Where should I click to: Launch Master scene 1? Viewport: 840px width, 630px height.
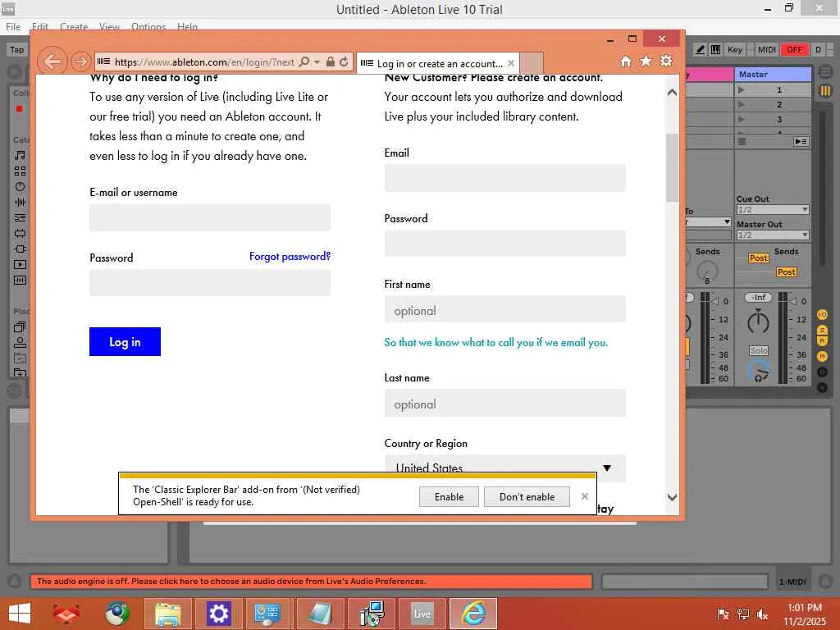(742, 90)
